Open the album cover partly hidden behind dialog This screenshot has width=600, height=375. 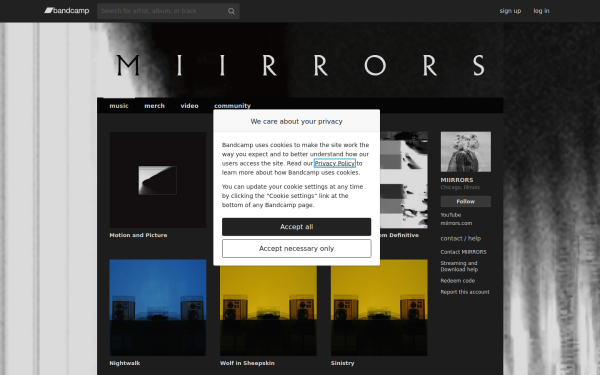pos(404,180)
